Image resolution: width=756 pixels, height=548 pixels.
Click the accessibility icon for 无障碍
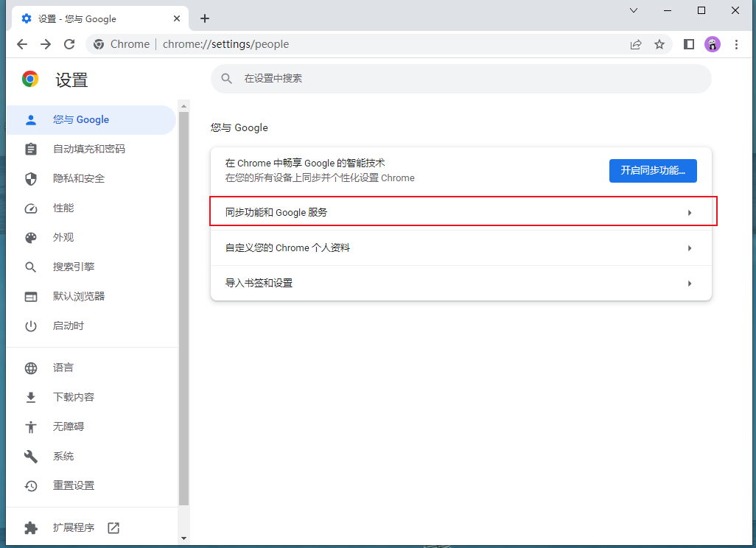pyautogui.click(x=31, y=427)
